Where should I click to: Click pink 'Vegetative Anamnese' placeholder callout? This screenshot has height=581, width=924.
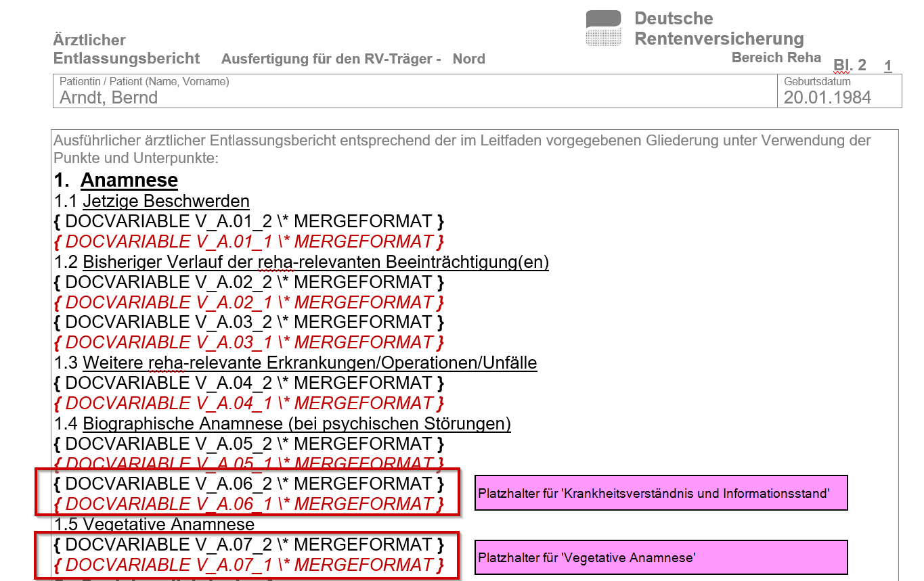(660, 557)
